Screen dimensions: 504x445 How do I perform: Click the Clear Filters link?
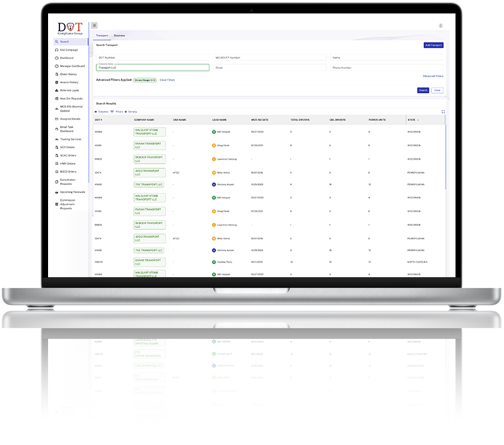168,80
